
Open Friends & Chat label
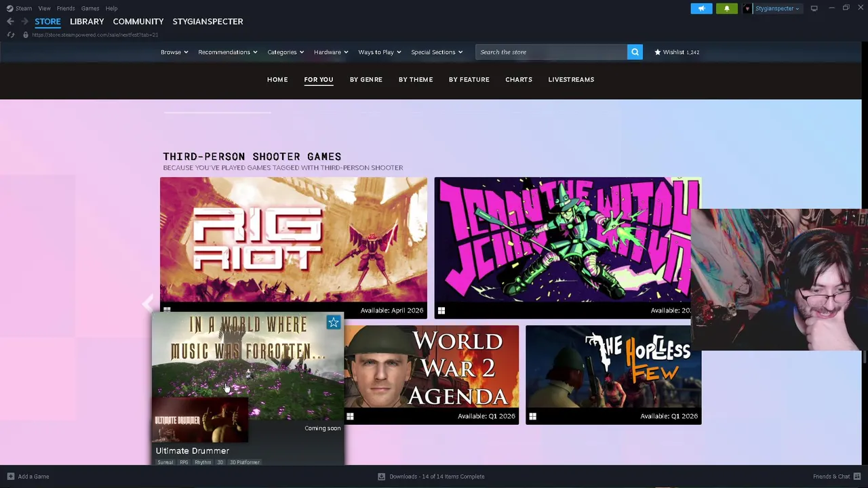[x=831, y=476]
